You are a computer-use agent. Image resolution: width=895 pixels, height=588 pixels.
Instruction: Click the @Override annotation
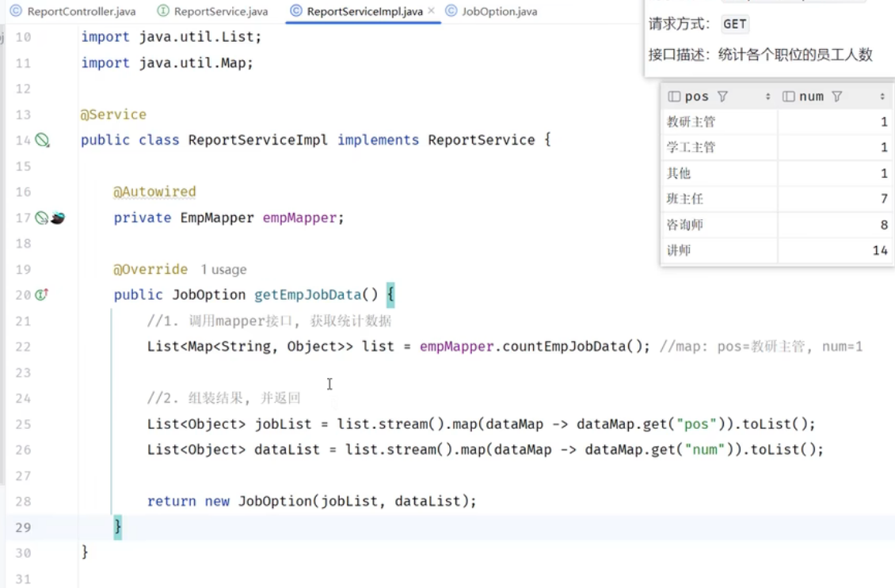150,269
